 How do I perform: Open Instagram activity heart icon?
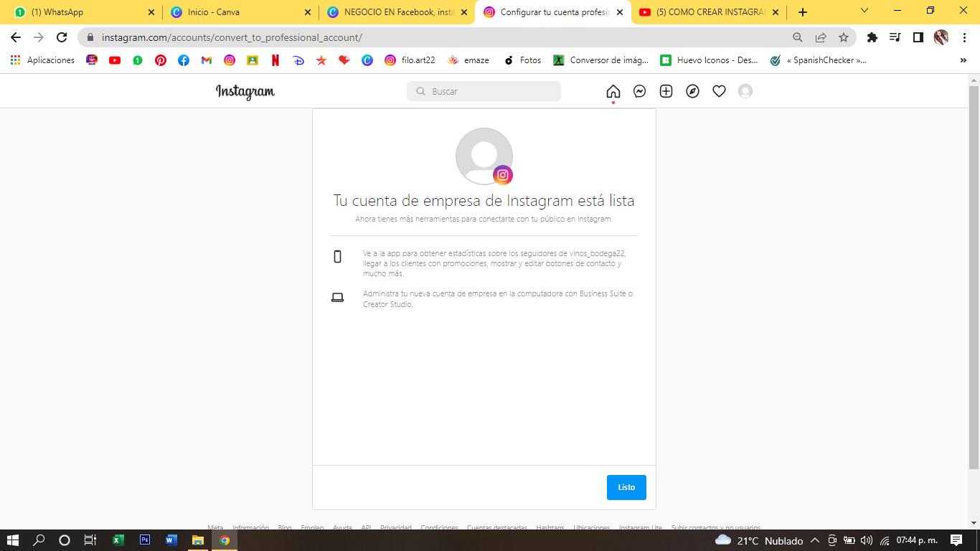click(x=719, y=91)
